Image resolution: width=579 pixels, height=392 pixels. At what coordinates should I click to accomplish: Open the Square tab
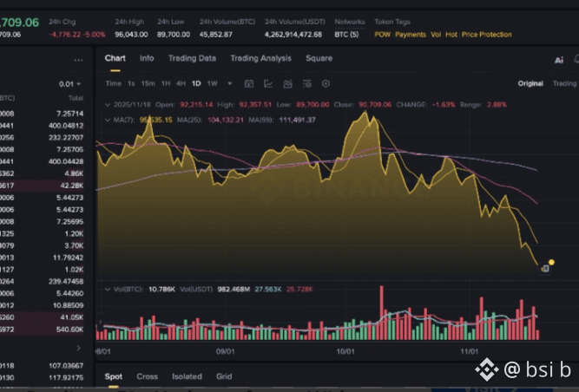click(319, 58)
